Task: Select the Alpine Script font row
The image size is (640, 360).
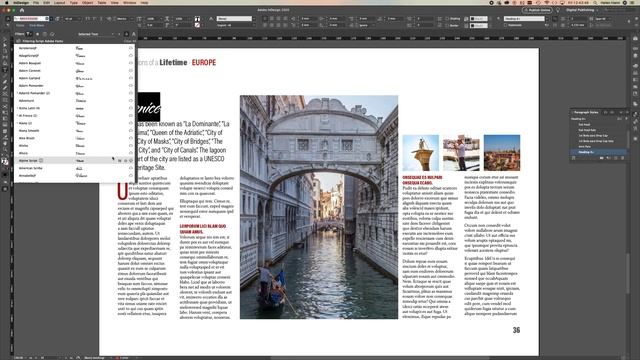Action: click(75, 160)
